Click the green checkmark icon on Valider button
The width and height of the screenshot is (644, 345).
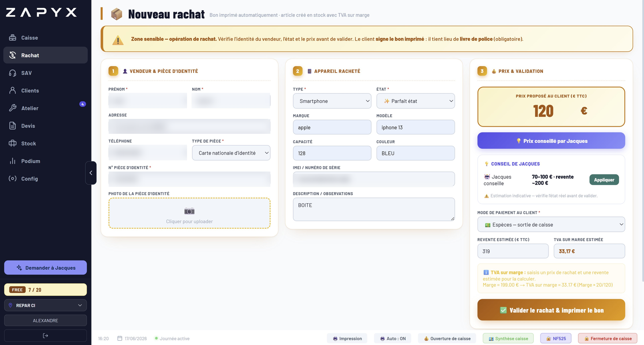pos(503,310)
